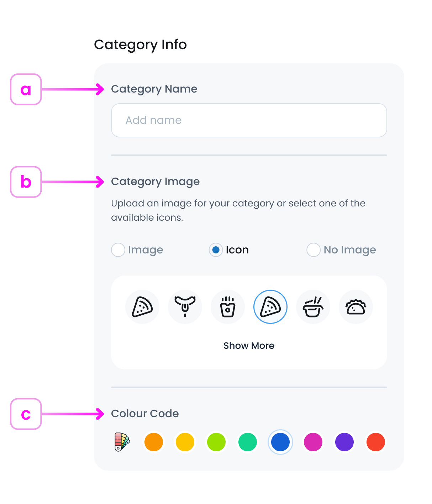Click the highlighted pizza slice icon
The image size is (432, 504).
270,307
